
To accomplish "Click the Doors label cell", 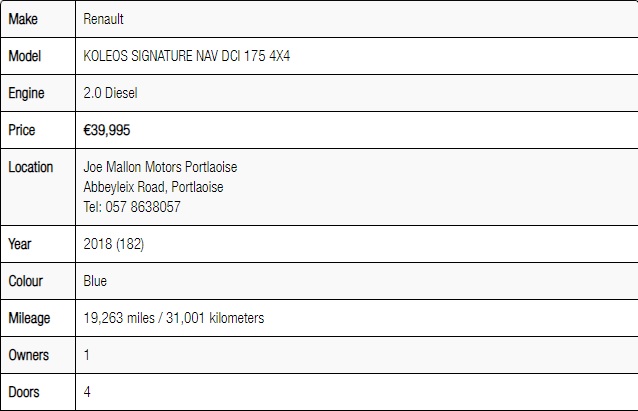I will click(38, 392).
